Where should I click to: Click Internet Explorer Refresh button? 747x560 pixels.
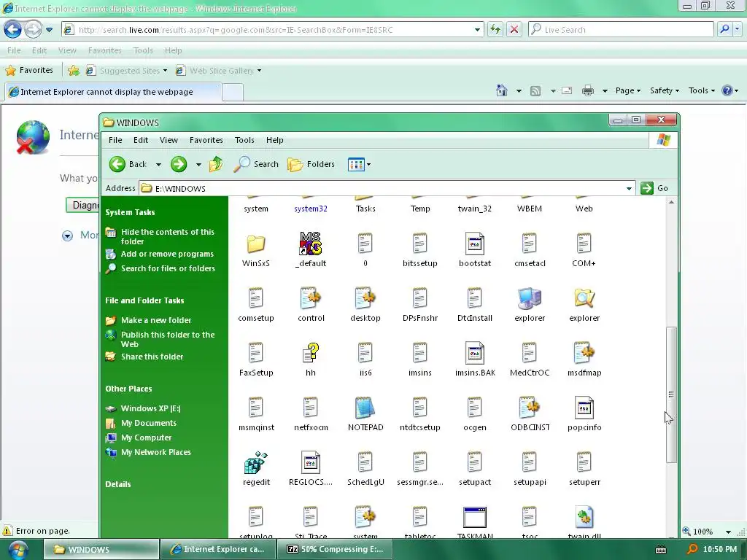[x=495, y=29]
